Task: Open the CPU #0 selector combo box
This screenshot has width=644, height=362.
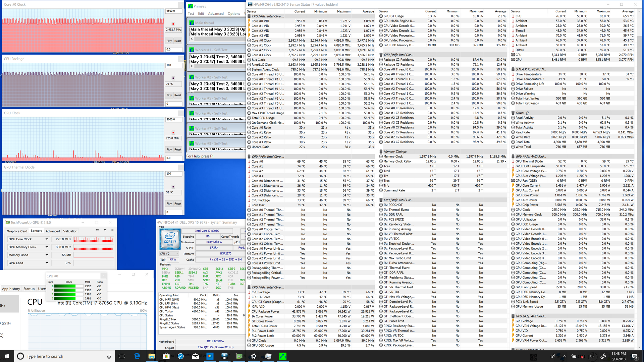Action: point(169,254)
